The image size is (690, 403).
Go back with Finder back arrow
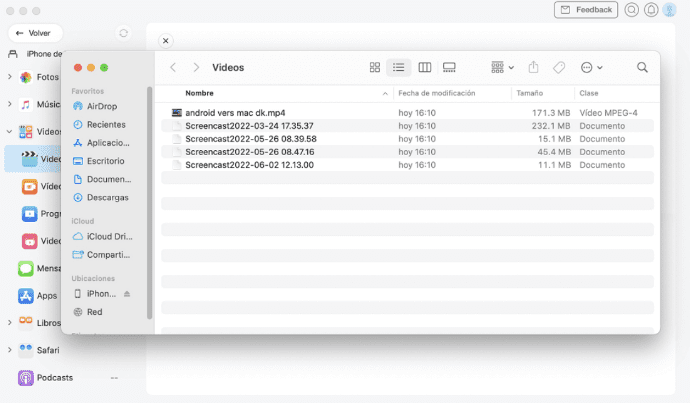[x=173, y=67]
